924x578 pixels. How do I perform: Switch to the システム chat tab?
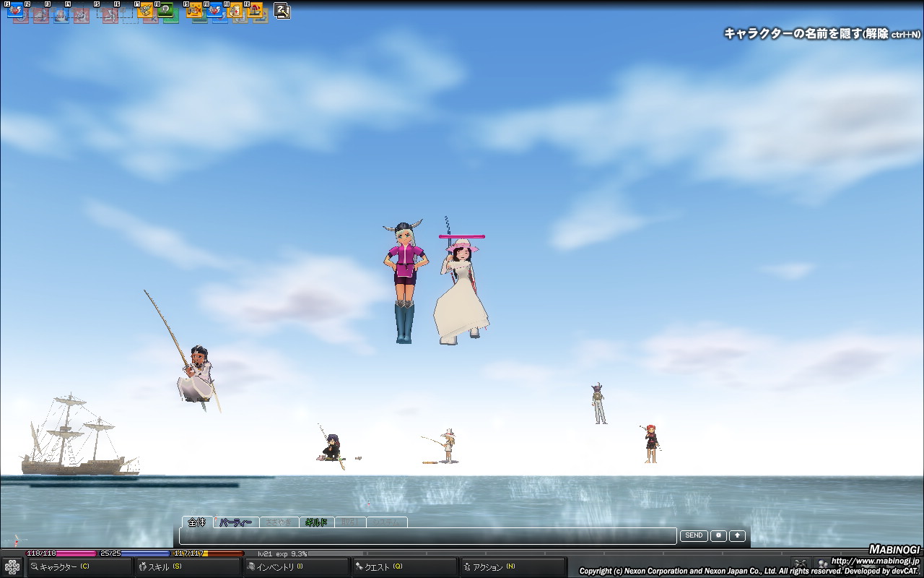click(387, 522)
